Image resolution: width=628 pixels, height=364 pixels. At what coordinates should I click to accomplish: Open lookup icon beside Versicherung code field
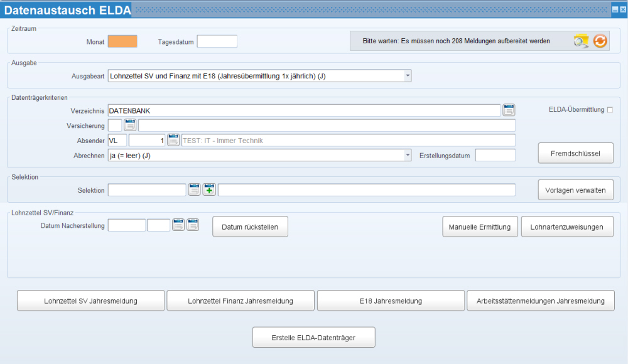point(130,125)
